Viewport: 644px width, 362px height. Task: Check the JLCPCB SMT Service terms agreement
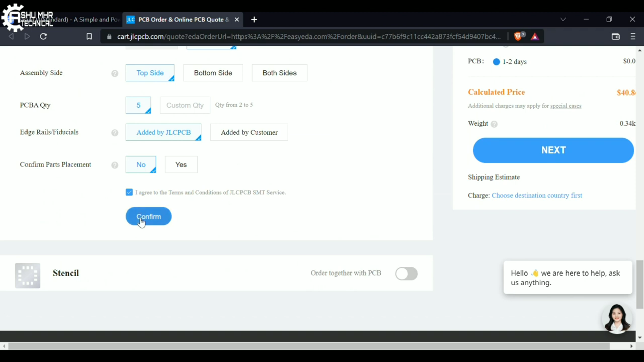(129, 192)
